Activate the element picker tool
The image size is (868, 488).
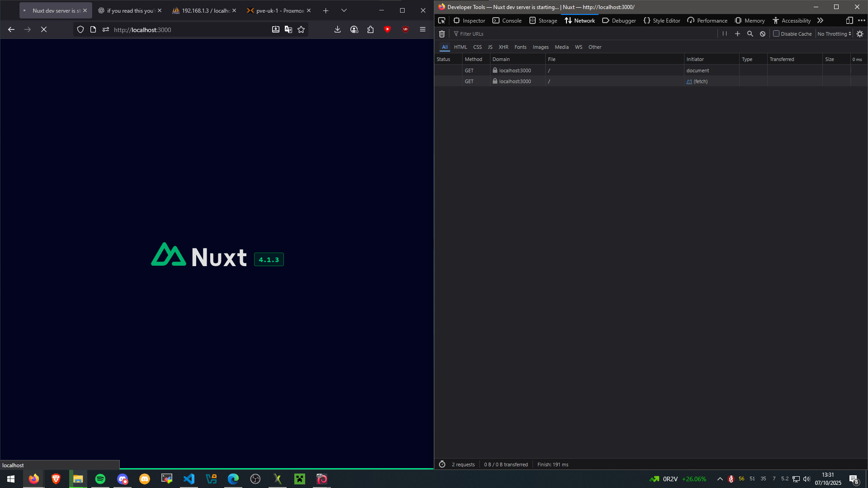(x=442, y=20)
